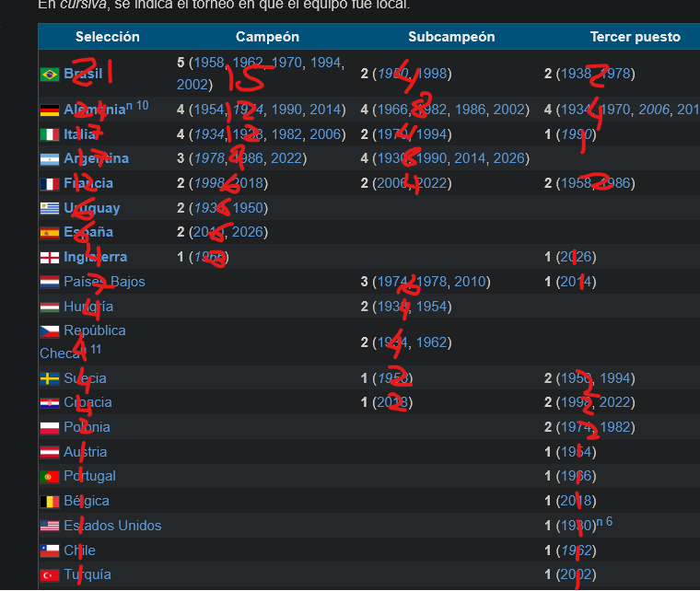The width and height of the screenshot is (700, 591).
Task: Click the Italia flag icon
Action: tap(50, 134)
